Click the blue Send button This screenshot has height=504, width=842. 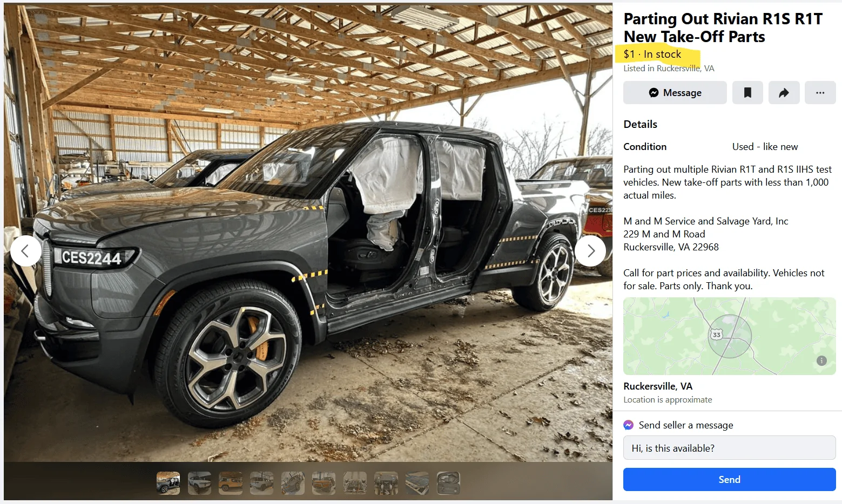click(729, 480)
